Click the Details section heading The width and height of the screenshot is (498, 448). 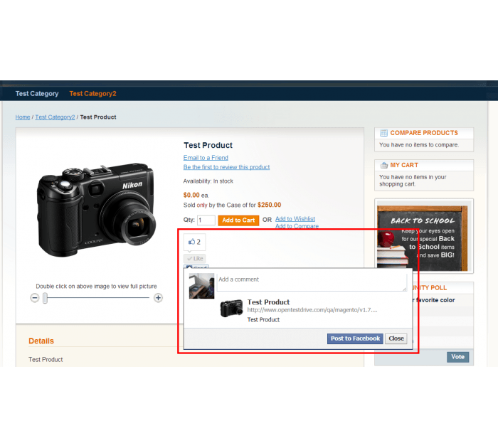pyautogui.click(x=41, y=341)
